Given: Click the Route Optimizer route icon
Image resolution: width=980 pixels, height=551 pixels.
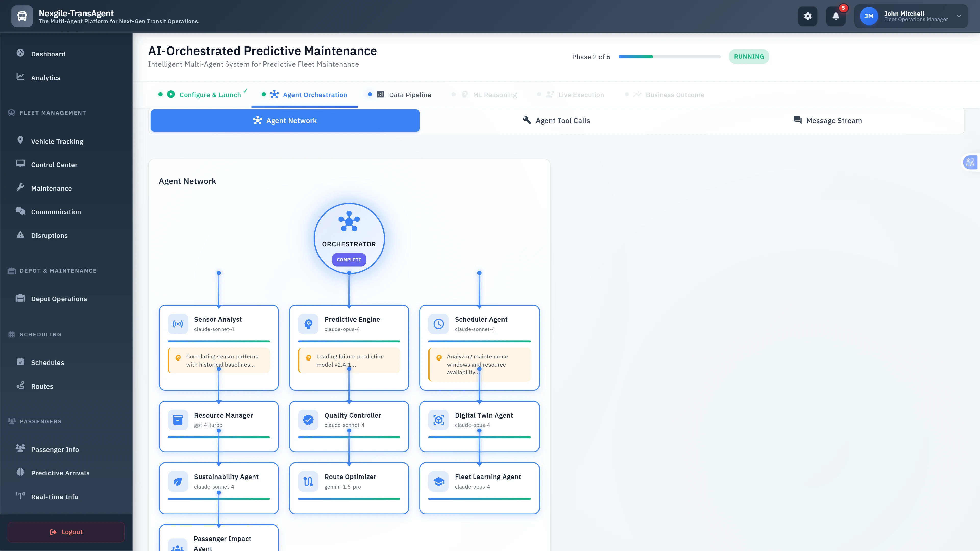Looking at the screenshot, I should pos(308,481).
